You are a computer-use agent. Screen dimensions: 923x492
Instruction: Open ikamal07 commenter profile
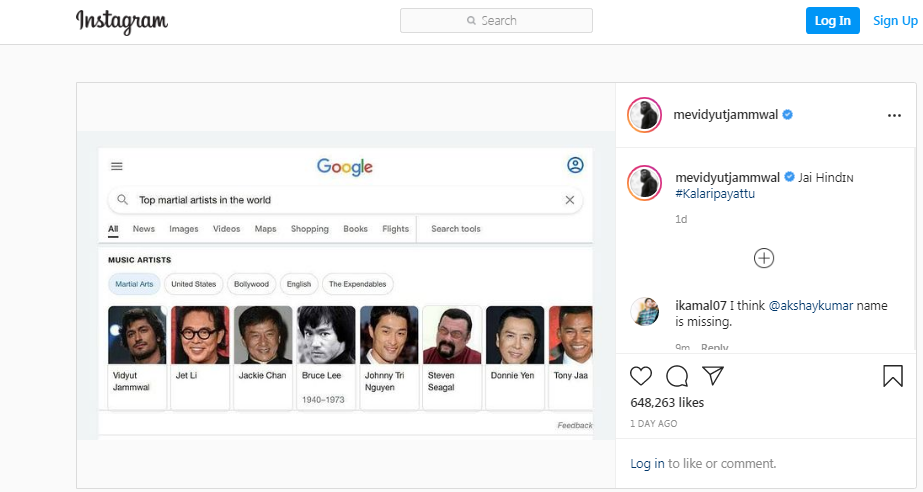pos(700,305)
